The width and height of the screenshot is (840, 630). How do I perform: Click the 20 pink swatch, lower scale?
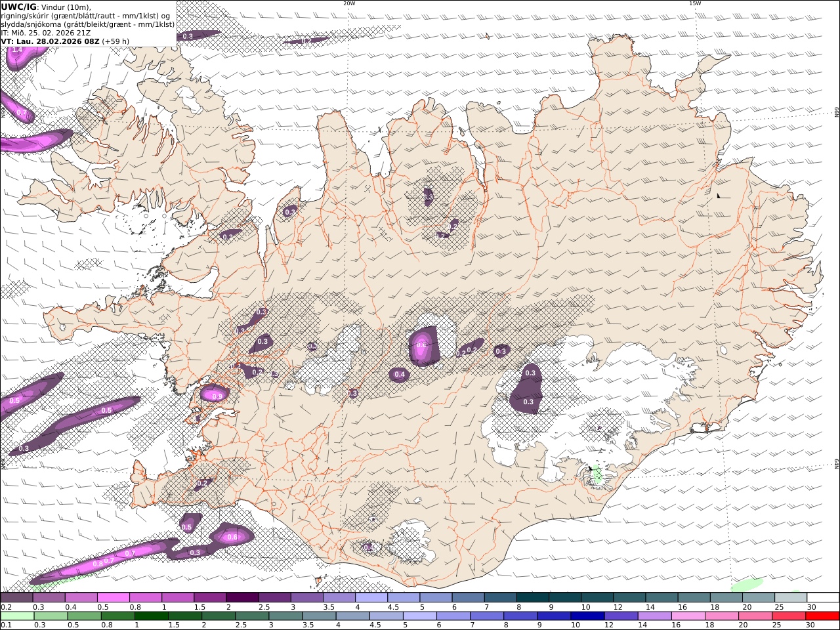[x=756, y=616]
